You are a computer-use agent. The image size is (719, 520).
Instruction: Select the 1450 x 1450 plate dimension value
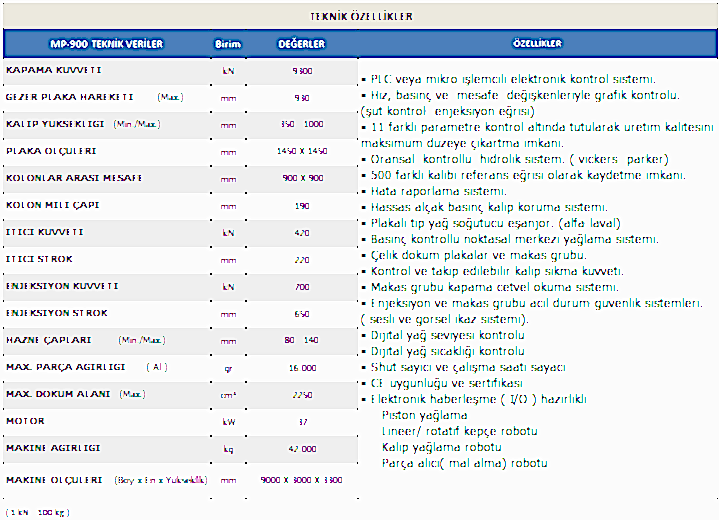point(302,151)
